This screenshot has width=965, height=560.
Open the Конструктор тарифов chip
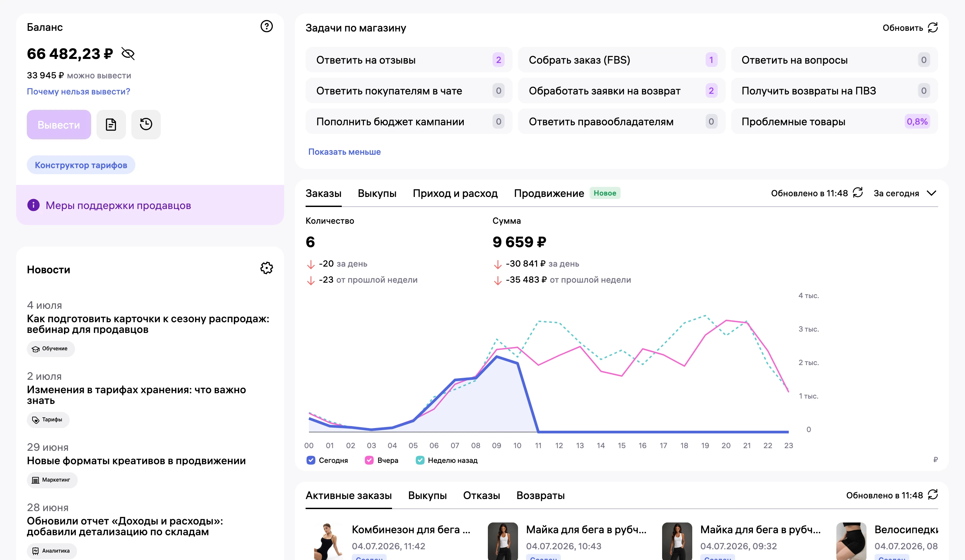pos(81,165)
